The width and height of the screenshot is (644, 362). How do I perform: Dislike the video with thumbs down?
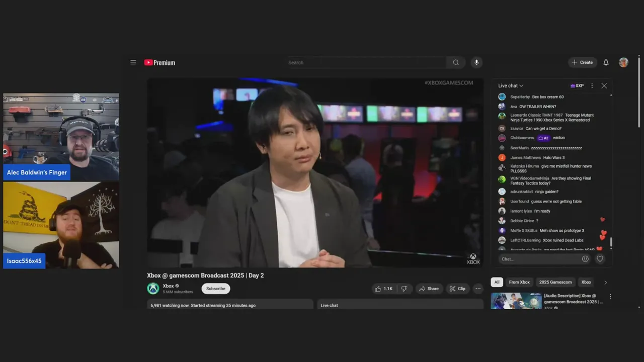point(404,289)
